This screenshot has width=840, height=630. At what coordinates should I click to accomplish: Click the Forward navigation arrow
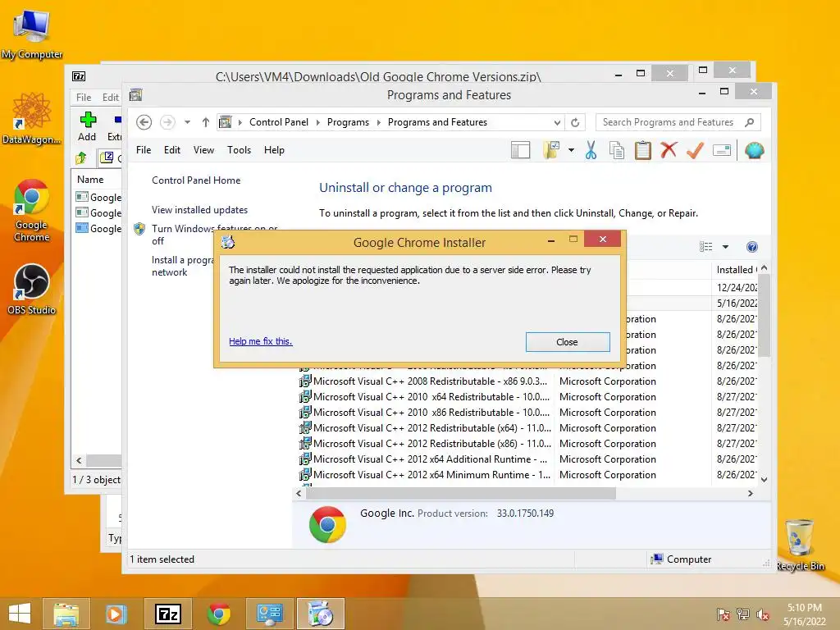pyautogui.click(x=167, y=122)
